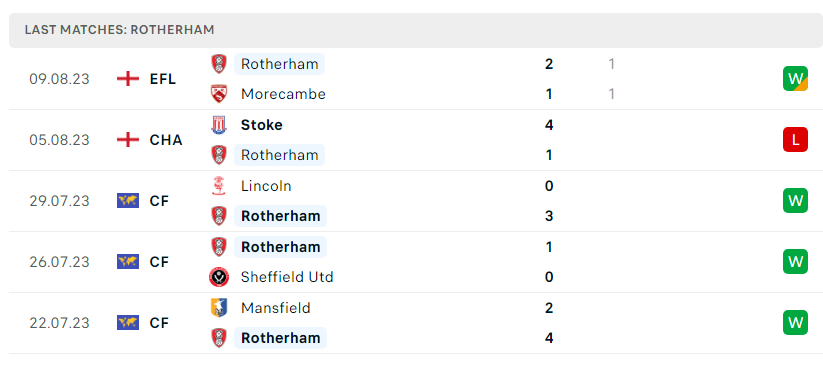Click the Stoke club crest icon
This screenshot has height=372, width=823.
[x=219, y=125]
